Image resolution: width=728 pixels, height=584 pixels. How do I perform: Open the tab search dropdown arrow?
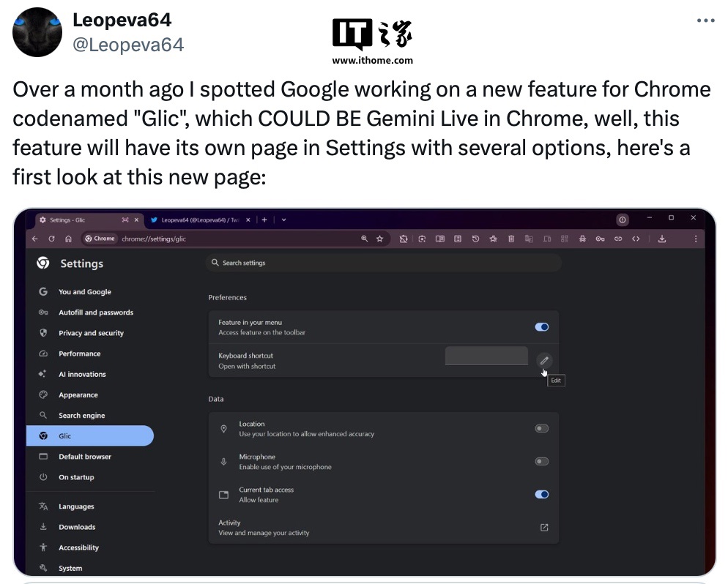point(283,219)
